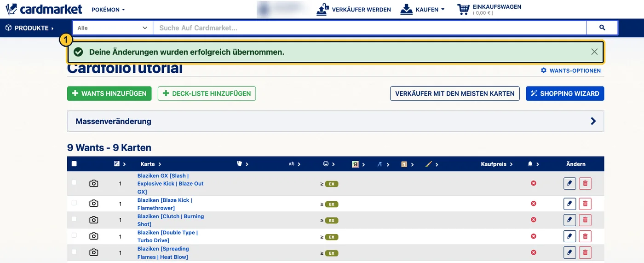644x263 pixels.
Task: Show camera preview for Blaziken Spreading Flames
Action: click(94, 252)
